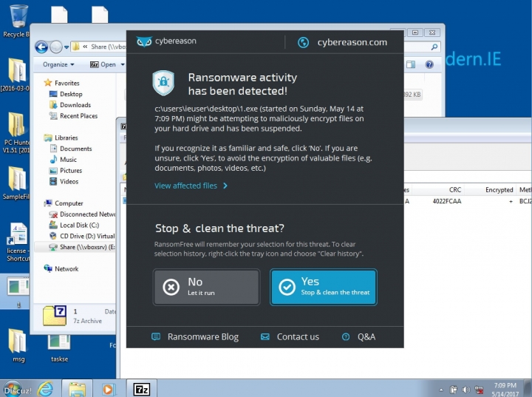Open the Organize menu in Explorer
Screen dimensions: 532x397
pos(58,64)
